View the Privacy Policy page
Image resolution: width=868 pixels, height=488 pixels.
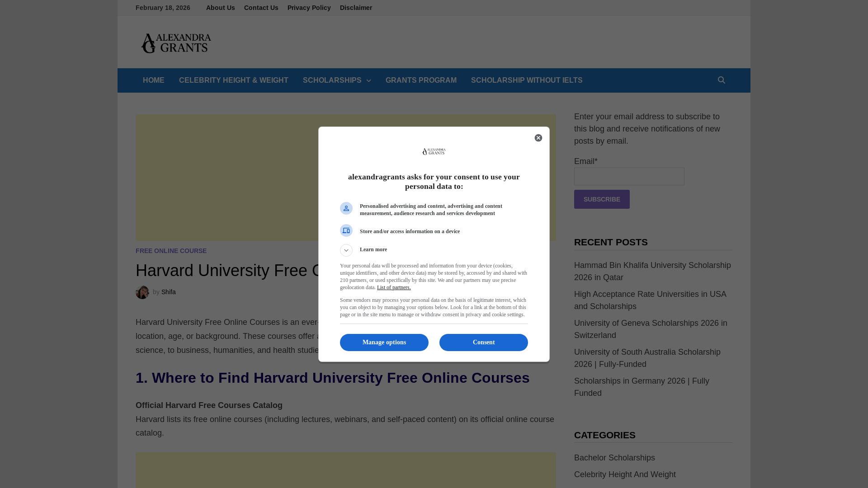pyautogui.click(x=309, y=8)
